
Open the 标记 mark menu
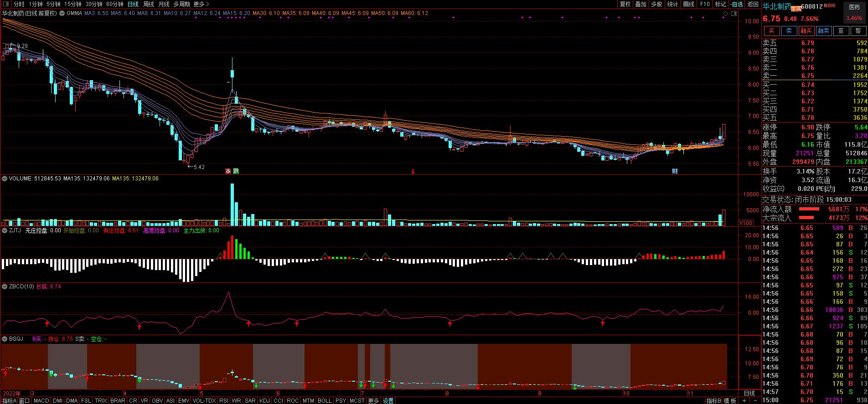click(720, 4)
